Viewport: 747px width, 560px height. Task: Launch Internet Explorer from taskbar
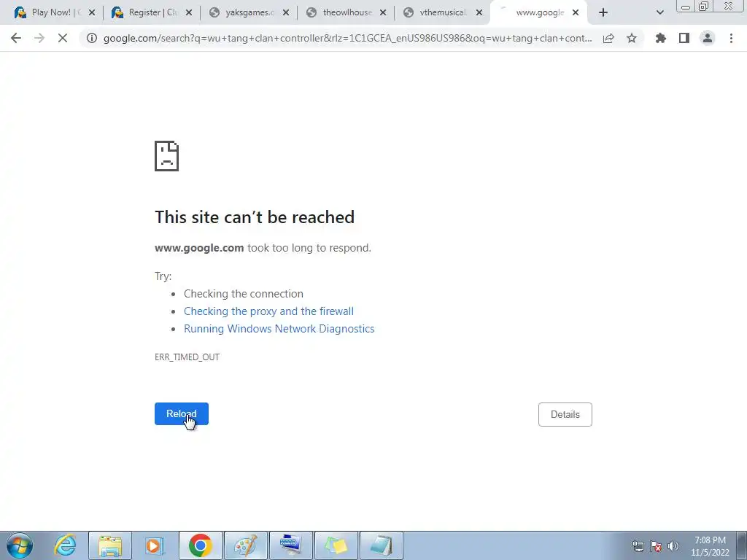tap(65, 545)
